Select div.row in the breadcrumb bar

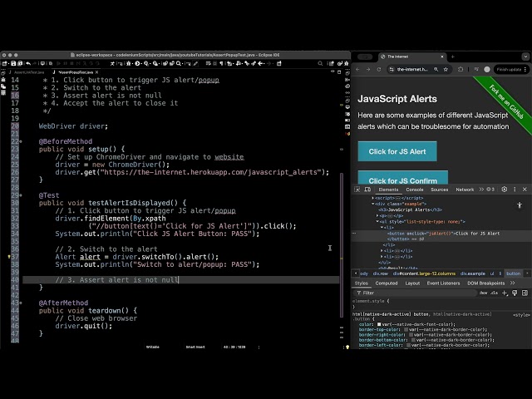[381, 273]
